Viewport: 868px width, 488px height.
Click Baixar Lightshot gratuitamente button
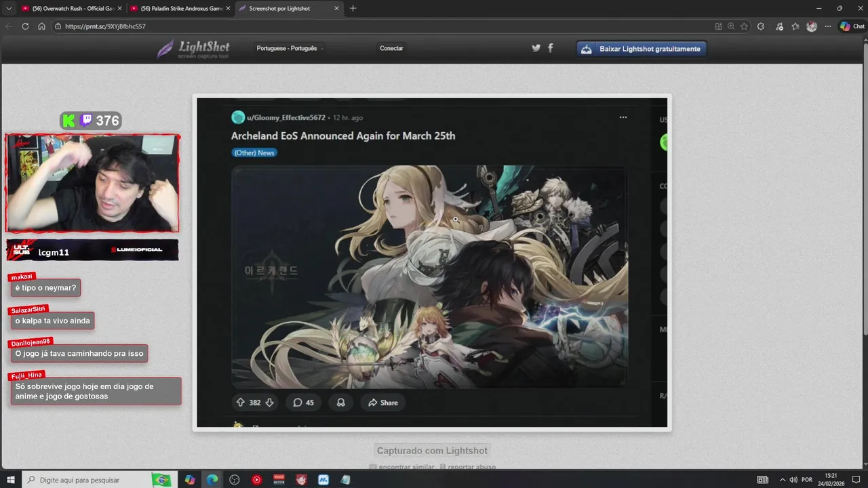[642, 49]
